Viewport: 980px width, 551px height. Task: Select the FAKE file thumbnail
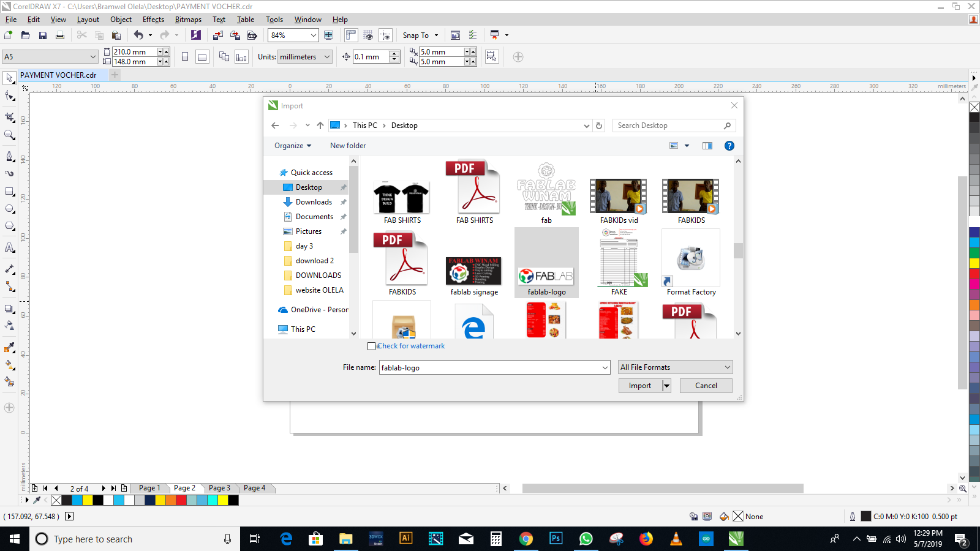coord(619,263)
